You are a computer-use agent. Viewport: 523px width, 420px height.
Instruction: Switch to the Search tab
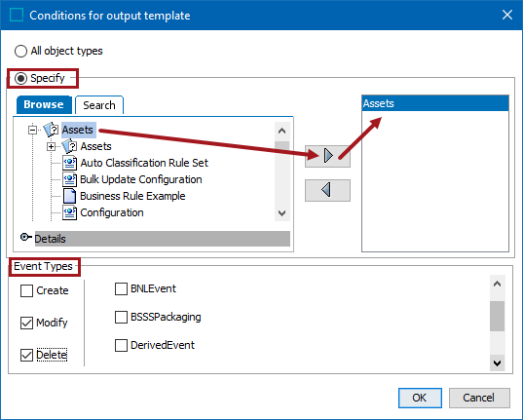point(99,105)
